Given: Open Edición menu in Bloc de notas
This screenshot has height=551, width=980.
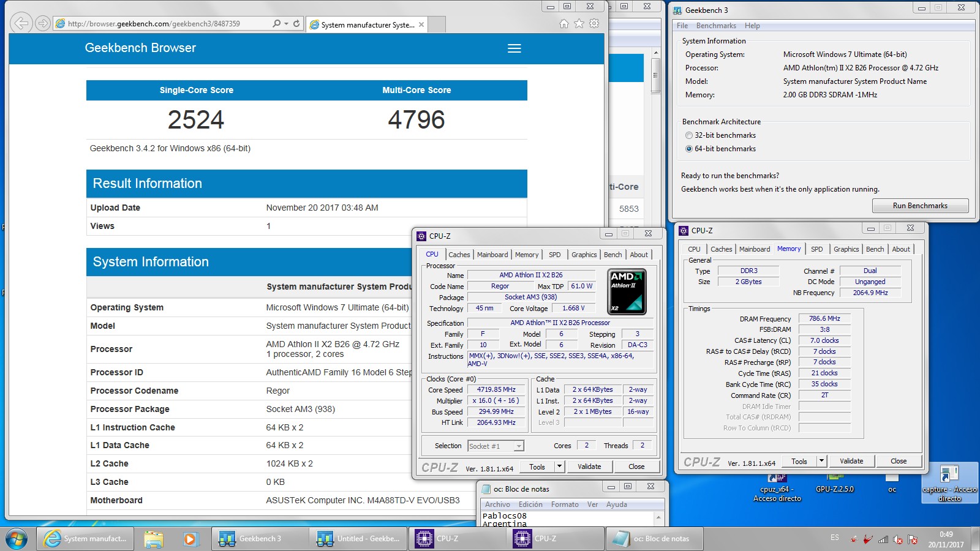Looking at the screenshot, I should coord(530,504).
